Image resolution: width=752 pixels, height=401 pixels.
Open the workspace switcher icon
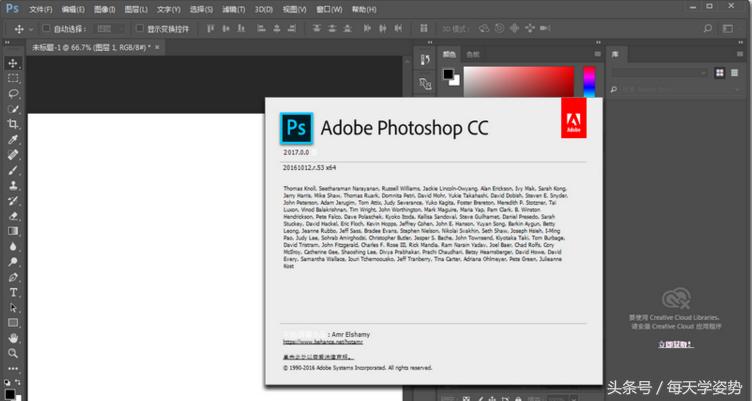(x=728, y=29)
